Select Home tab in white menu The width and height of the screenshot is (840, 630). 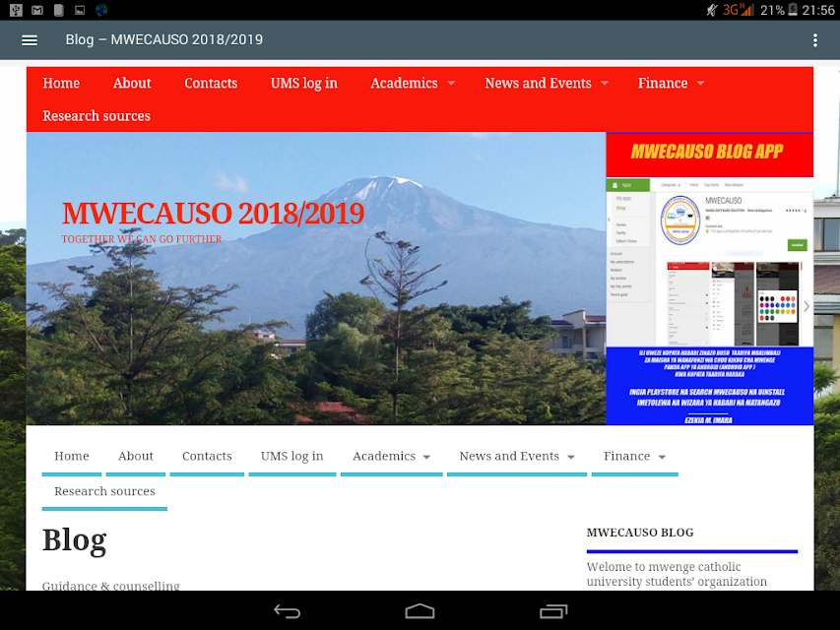72,457
